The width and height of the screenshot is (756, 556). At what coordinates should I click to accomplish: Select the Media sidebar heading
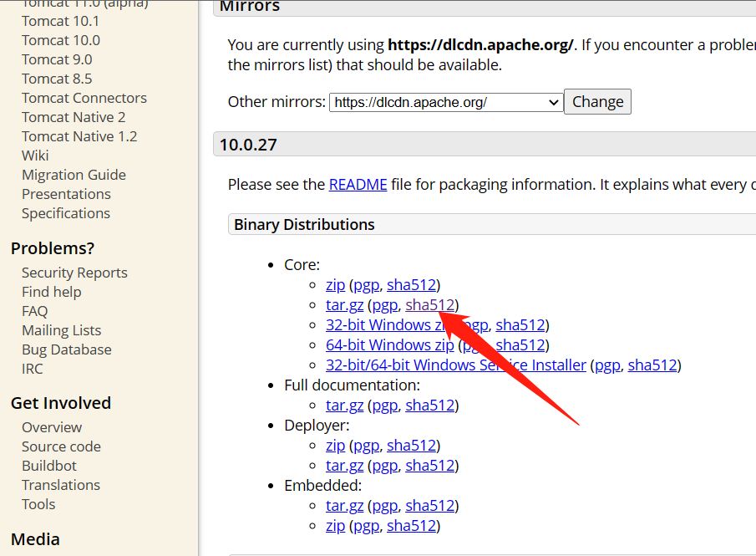[35, 539]
